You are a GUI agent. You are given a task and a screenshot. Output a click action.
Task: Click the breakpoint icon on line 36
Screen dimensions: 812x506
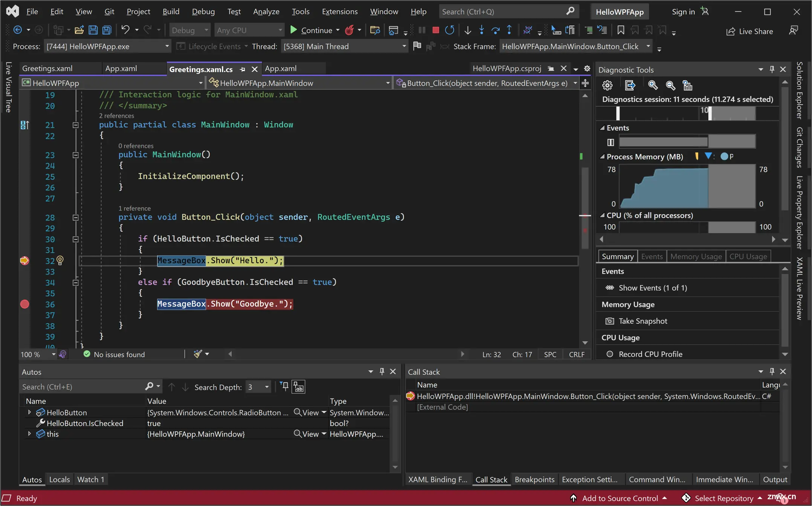[24, 304]
